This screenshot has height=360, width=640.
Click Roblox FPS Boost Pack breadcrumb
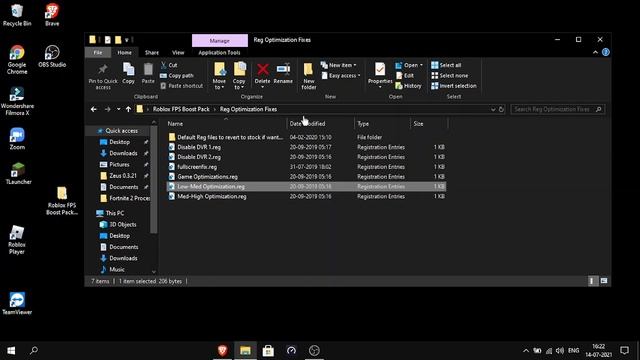(x=181, y=109)
